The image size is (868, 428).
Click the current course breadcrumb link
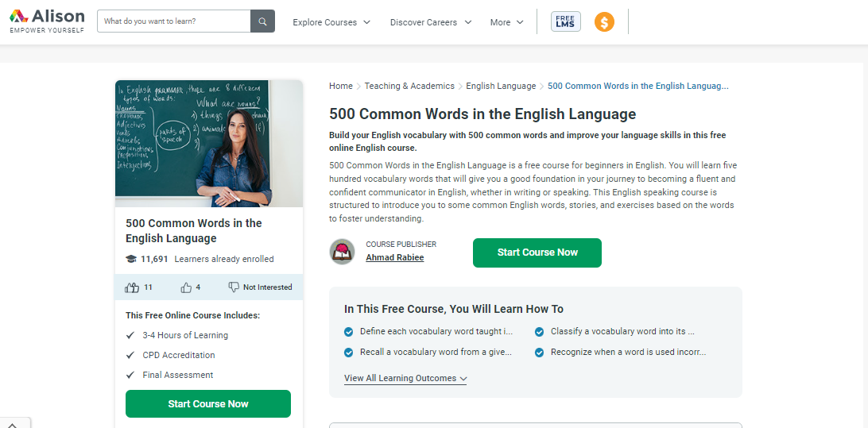coord(637,86)
